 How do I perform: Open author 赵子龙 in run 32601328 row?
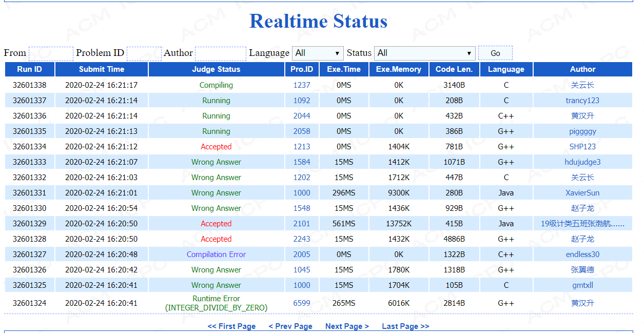pyautogui.click(x=582, y=239)
